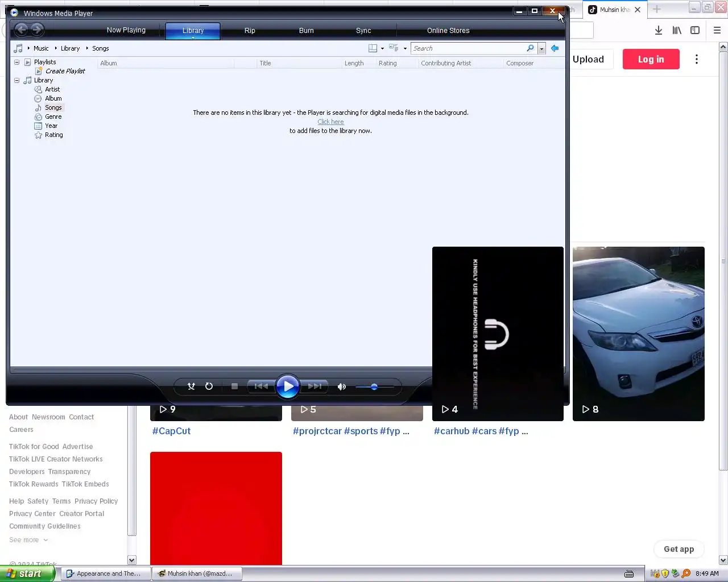The width and height of the screenshot is (728, 582).
Task: Open the Firefox downloads icon
Action: [x=658, y=30]
